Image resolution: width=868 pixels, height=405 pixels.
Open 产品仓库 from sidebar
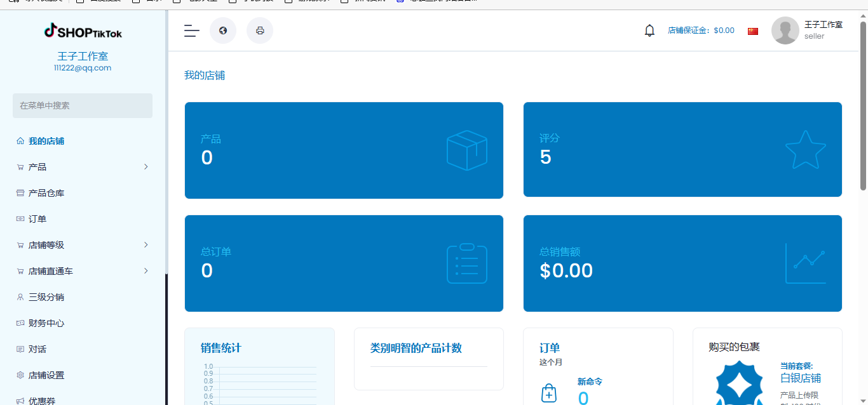(x=46, y=193)
